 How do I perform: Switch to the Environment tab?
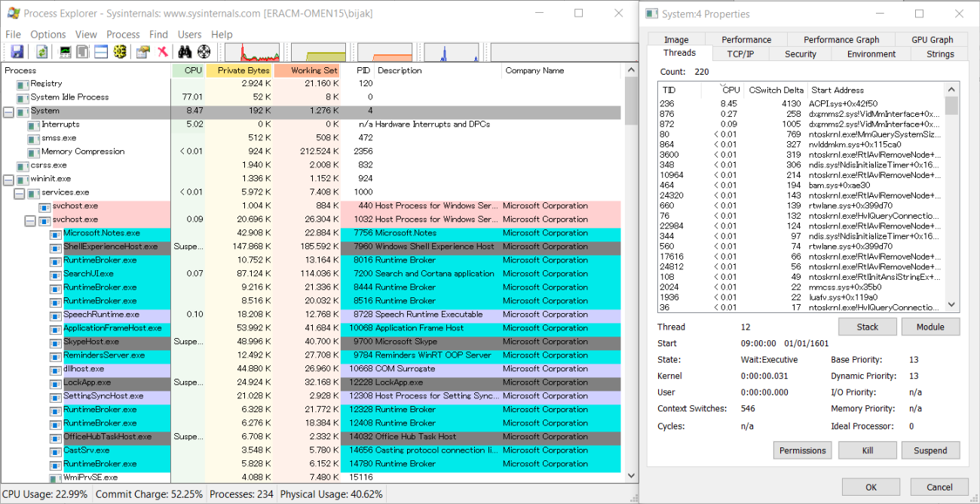871,54
